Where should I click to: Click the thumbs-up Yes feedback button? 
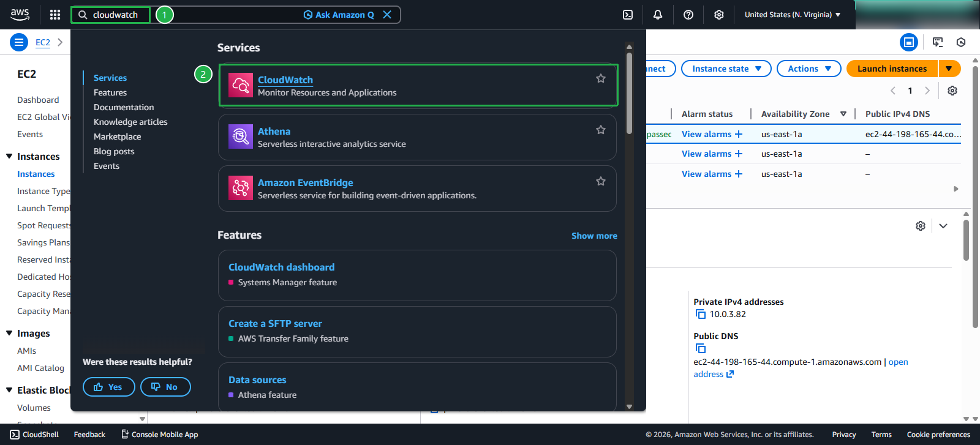[108, 387]
